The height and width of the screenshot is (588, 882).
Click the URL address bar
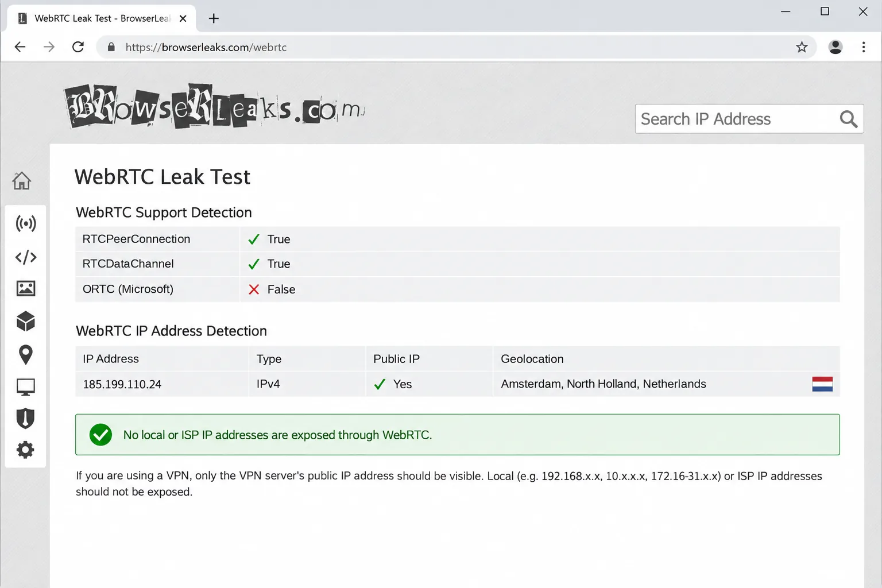pos(457,47)
